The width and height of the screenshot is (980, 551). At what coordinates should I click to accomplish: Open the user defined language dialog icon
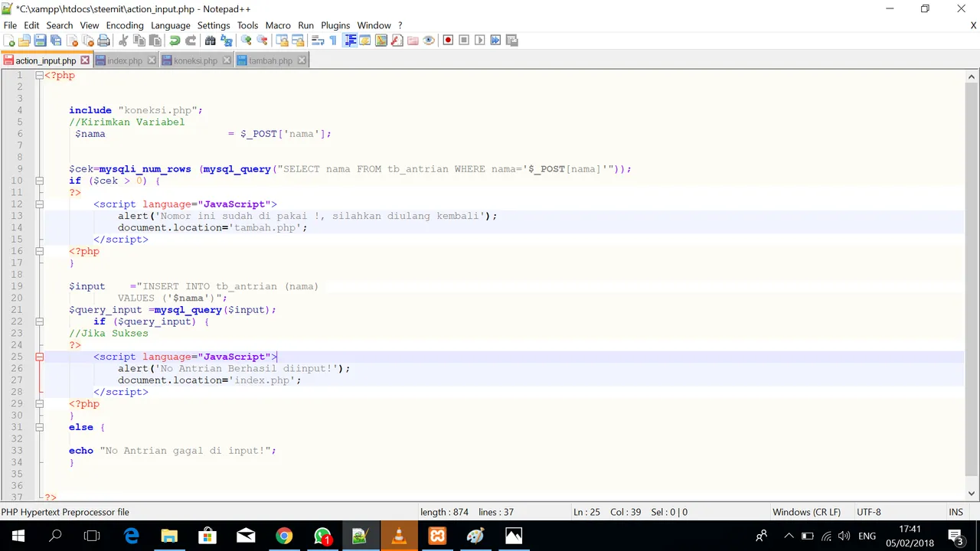coord(365,41)
